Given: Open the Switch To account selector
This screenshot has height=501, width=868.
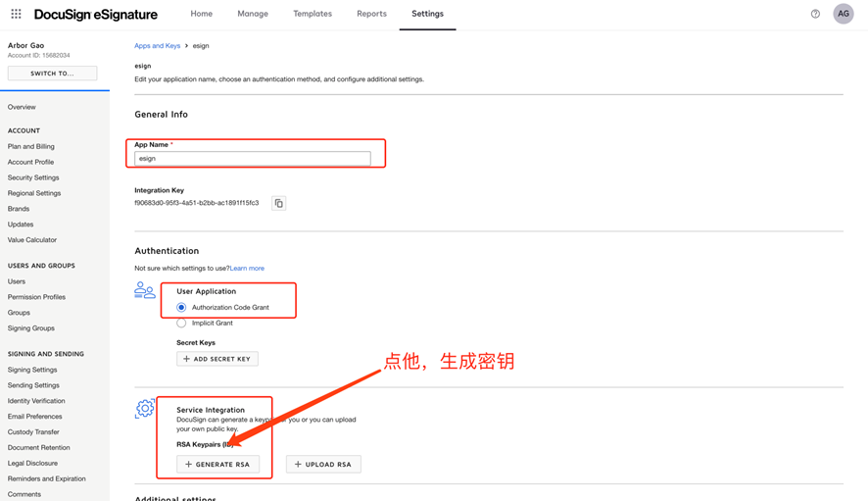Looking at the screenshot, I should click(x=53, y=74).
